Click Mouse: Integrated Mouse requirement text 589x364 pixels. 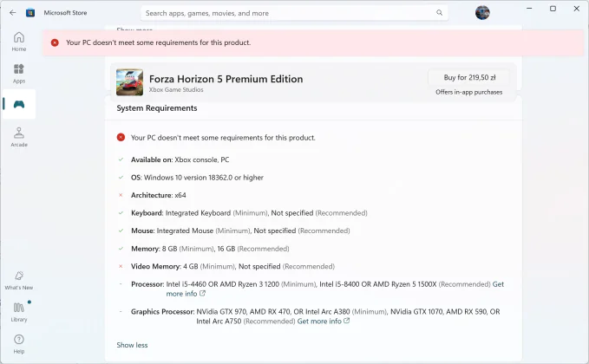pyautogui.click(x=240, y=231)
